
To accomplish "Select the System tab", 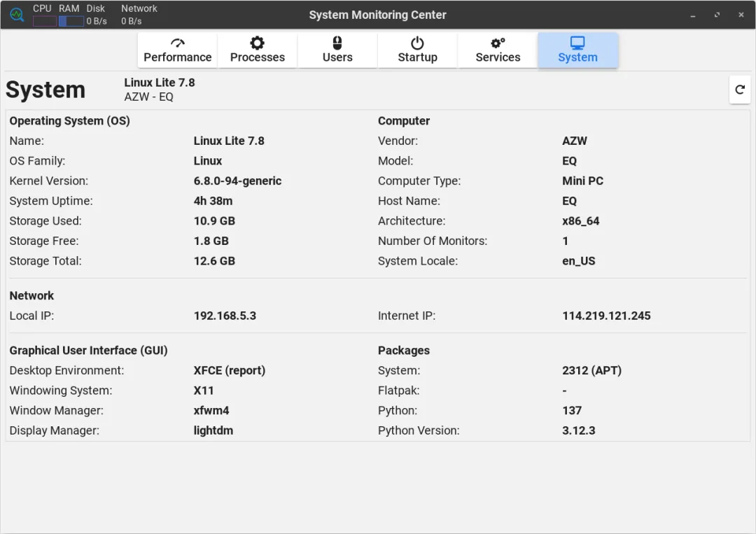I will tap(577, 50).
